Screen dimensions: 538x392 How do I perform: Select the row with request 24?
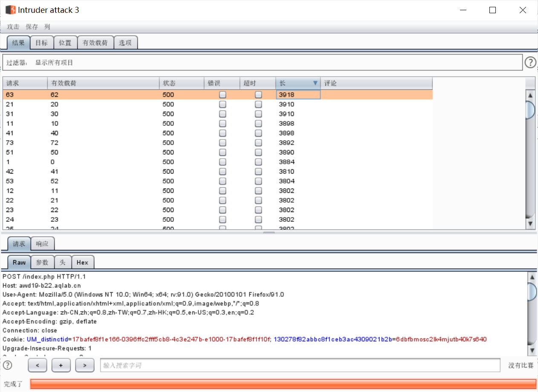[217, 220]
